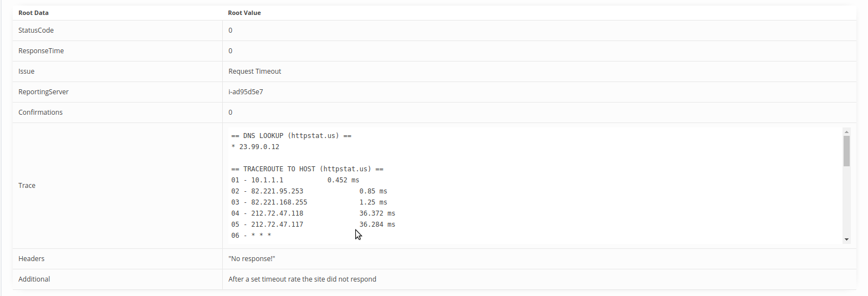The height and width of the screenshot is (296, 868).
Task: Click the i-ad95d5e7 reporting server value
Action: (246, 92)
